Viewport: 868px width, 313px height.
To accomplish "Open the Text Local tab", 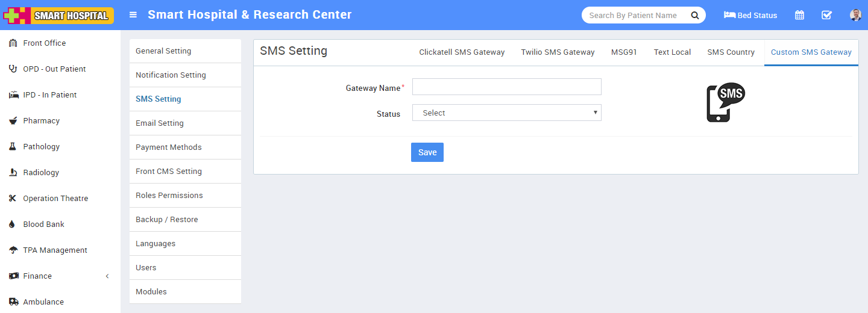I will 672,52.
